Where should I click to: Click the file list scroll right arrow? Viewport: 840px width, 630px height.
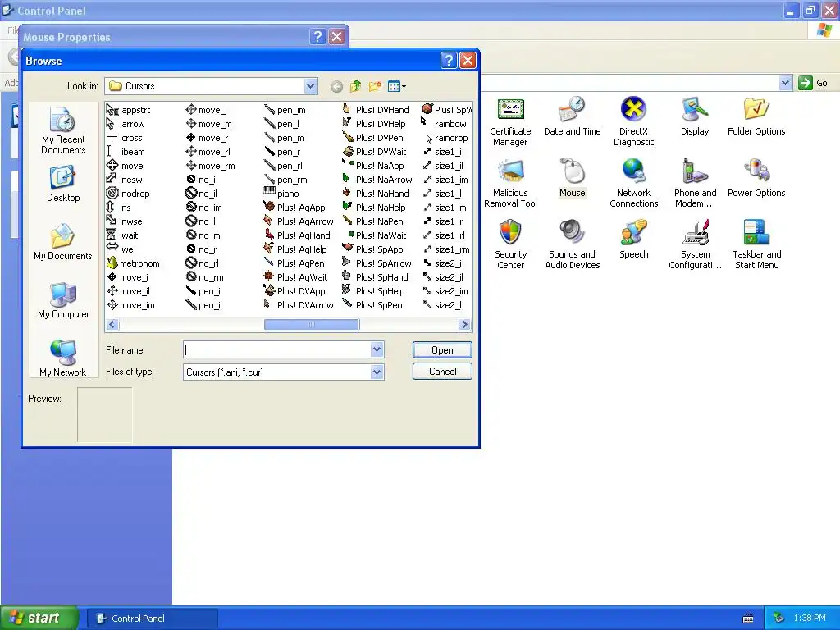(464, 325)
